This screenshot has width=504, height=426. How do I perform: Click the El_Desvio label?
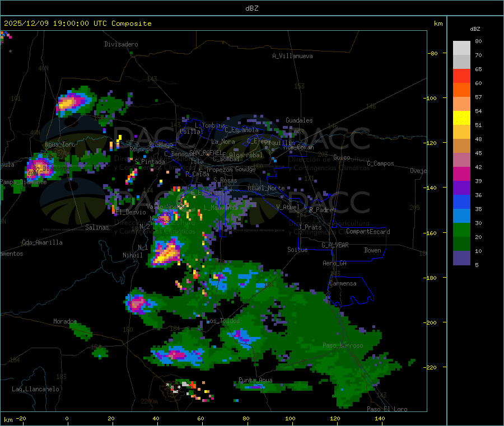coord(131,212)
